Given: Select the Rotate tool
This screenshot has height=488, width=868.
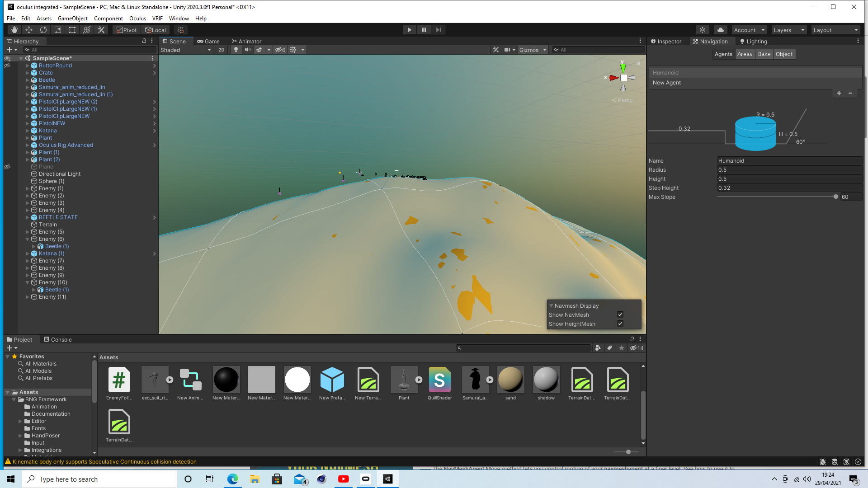Looking at the screenshot, I should pos(43,30).
